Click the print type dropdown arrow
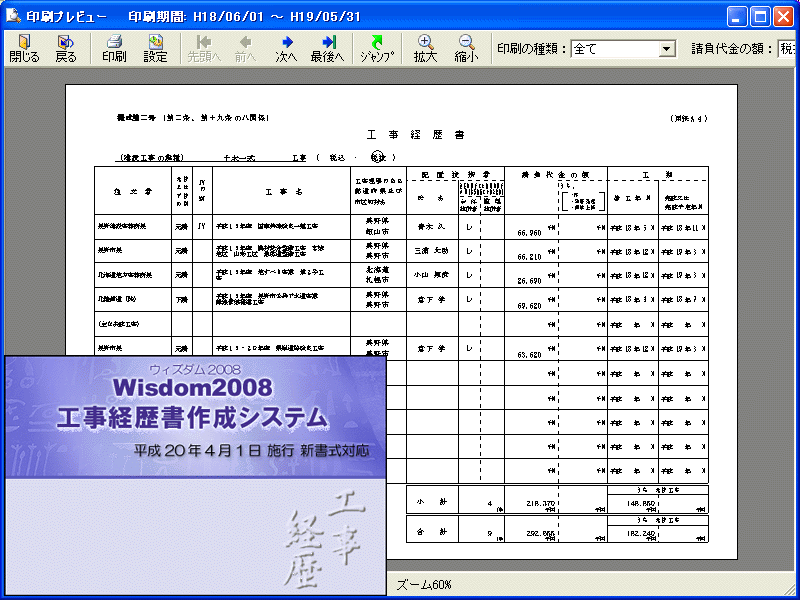The image size is (800, 600). tap(667, 48)
